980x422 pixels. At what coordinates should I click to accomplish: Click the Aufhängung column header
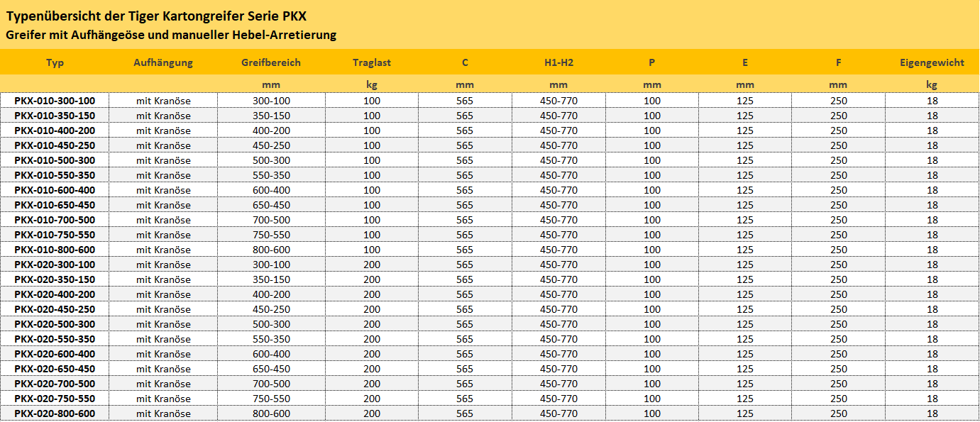coord(163,62)
